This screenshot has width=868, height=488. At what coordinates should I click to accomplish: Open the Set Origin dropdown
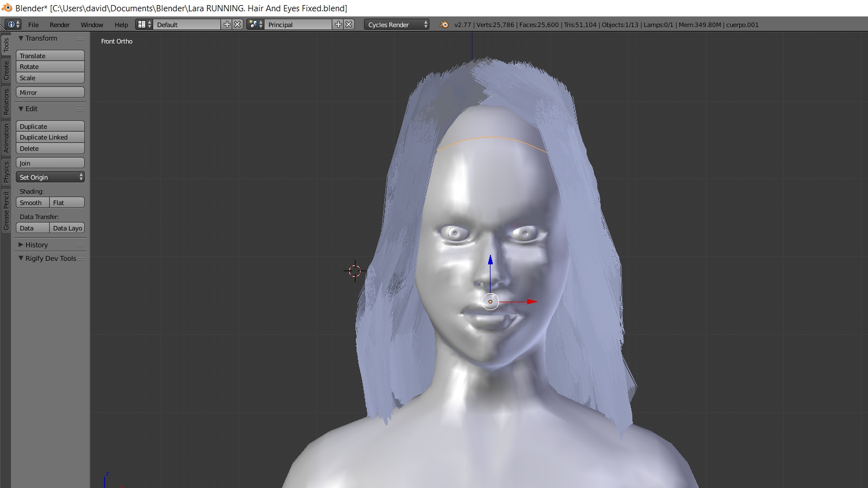[x=50, y=177]
